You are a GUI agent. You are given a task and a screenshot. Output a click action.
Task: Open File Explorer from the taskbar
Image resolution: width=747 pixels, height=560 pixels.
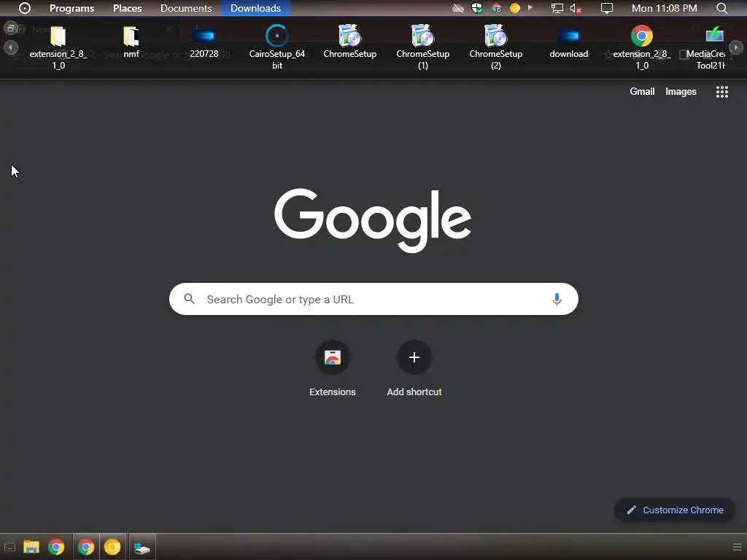[31, 547]
